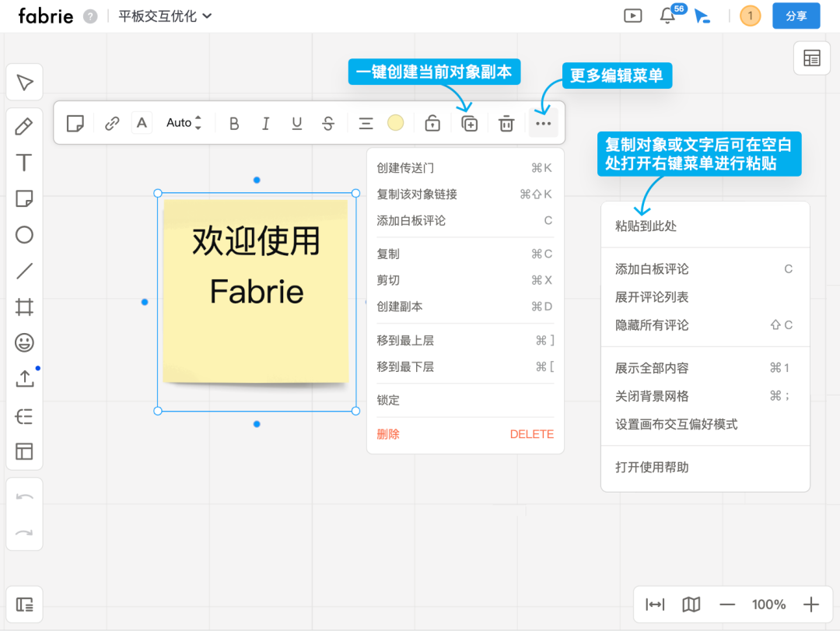Viewport: 840px width, 631px height.
Task: Change note shape in floating toolbar
Action: [75, 123]
